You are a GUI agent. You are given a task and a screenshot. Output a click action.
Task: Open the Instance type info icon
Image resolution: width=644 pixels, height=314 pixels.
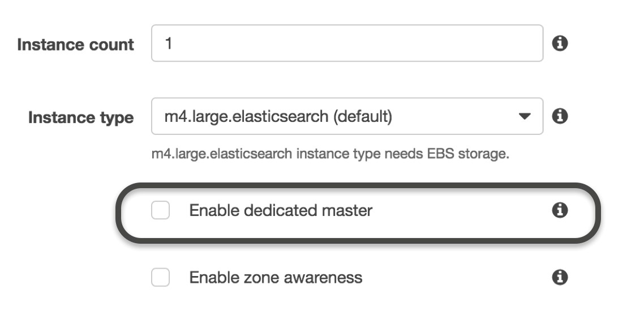[559, 116]
